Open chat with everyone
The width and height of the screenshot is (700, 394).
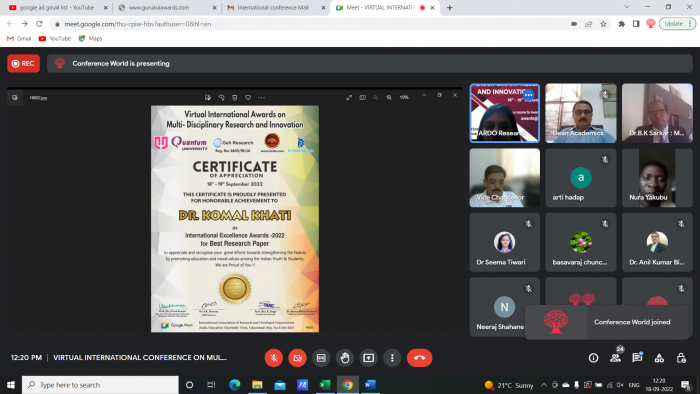coord(637,358)
